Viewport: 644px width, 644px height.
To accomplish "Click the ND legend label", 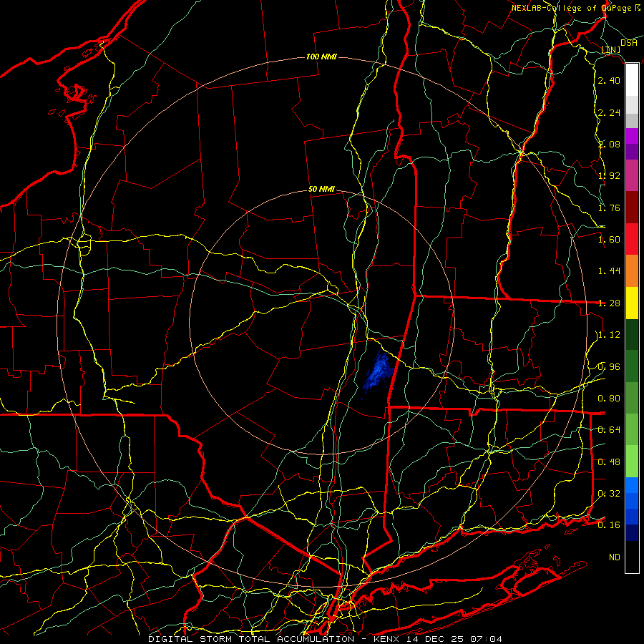I will pyautogui.click(x=615, y=557).
